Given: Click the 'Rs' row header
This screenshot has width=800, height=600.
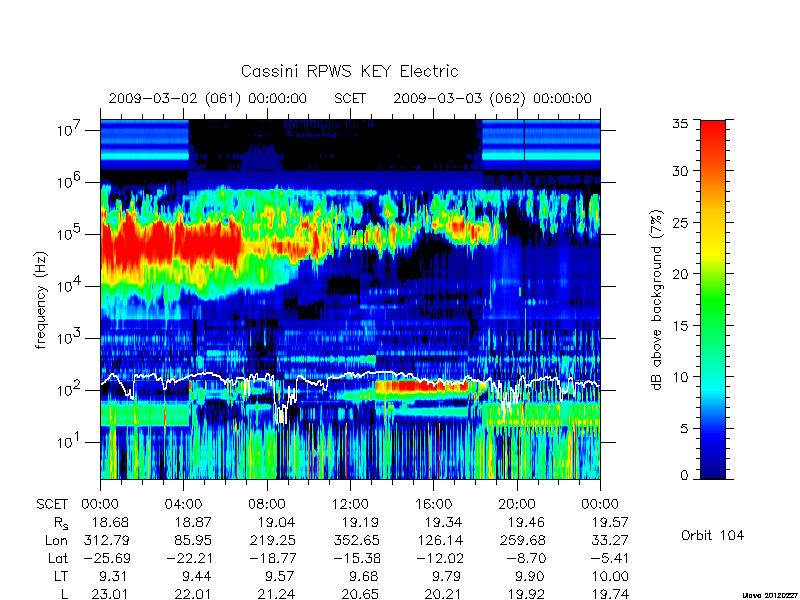Looking at the screenshot, I should point(61,523).
